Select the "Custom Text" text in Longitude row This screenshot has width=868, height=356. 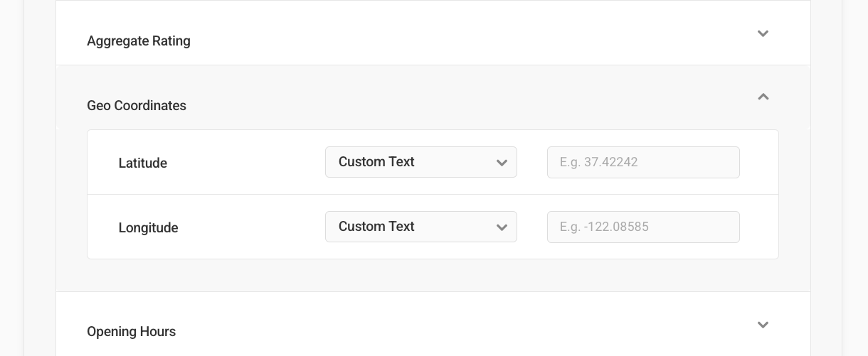pyautogui.click(x=376, y=227)
